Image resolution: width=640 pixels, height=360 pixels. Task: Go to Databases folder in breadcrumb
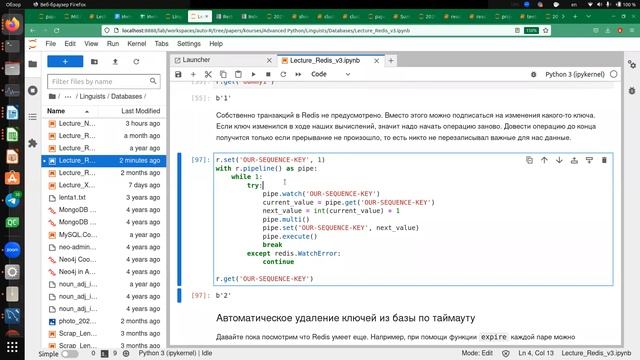pos(127,97)
